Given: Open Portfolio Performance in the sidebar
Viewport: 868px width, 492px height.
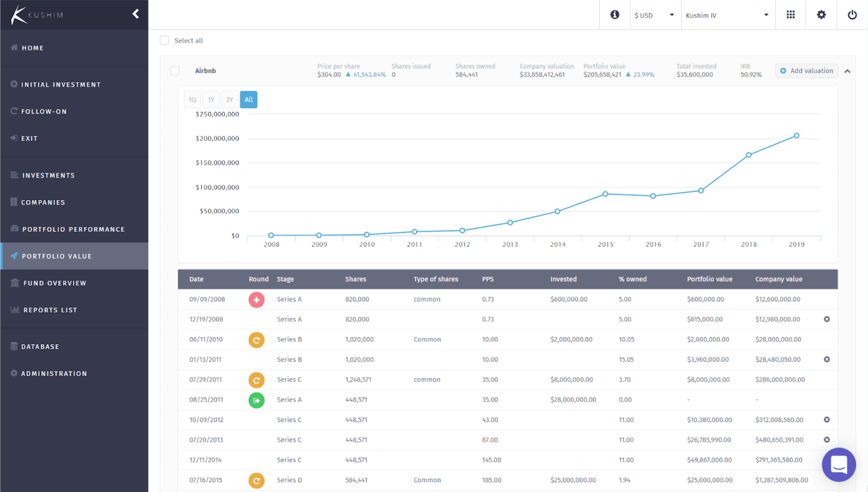Looking at the screenshot, I should 74,229.
